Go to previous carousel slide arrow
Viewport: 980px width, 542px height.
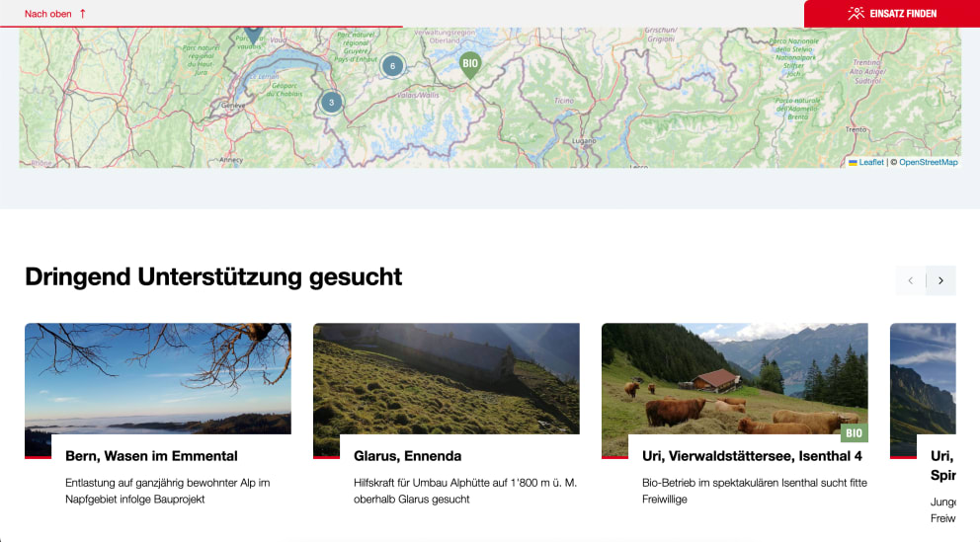tap(911, 280)
